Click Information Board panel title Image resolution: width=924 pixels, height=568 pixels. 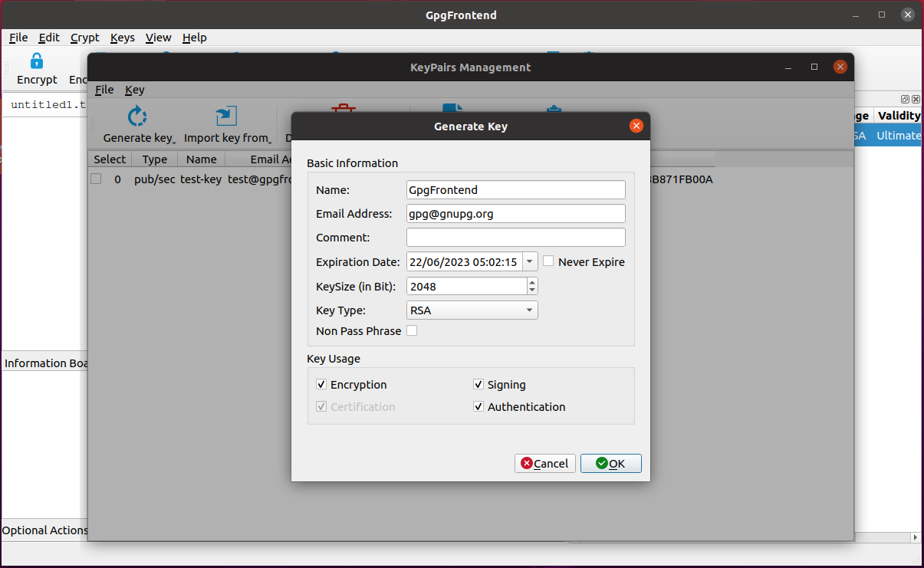tap(46, 363)
